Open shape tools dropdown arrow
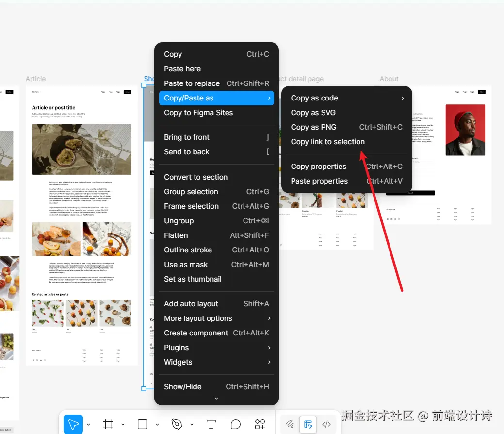The width and height of the screenshot is (504, 434). click(x=157, y=425)
